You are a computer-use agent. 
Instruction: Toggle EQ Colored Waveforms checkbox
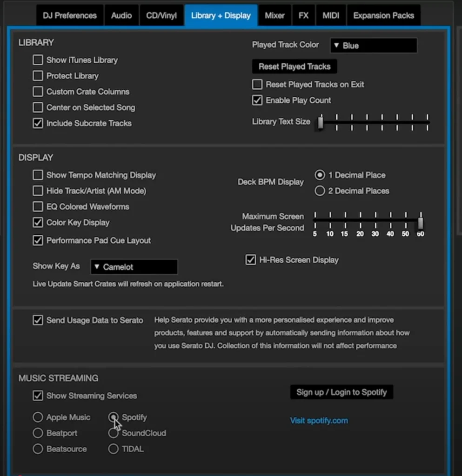(x=38, y=206)
